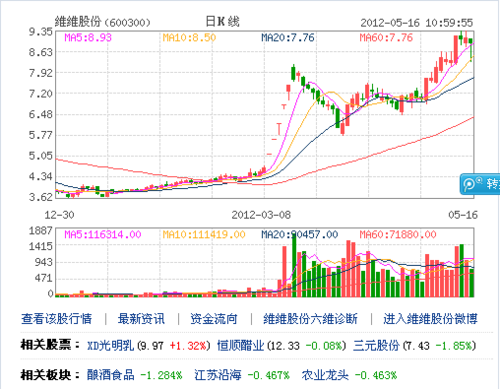Click the price MA20:7.76 label
The image size is (500, 389).
288,37
